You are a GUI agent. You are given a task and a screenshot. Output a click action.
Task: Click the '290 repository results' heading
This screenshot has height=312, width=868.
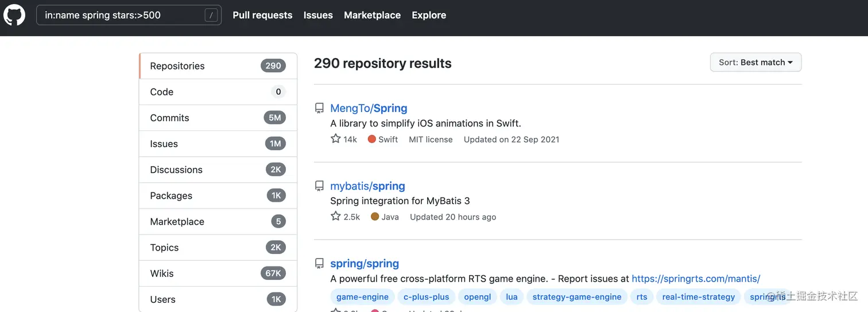coord(383,63)
